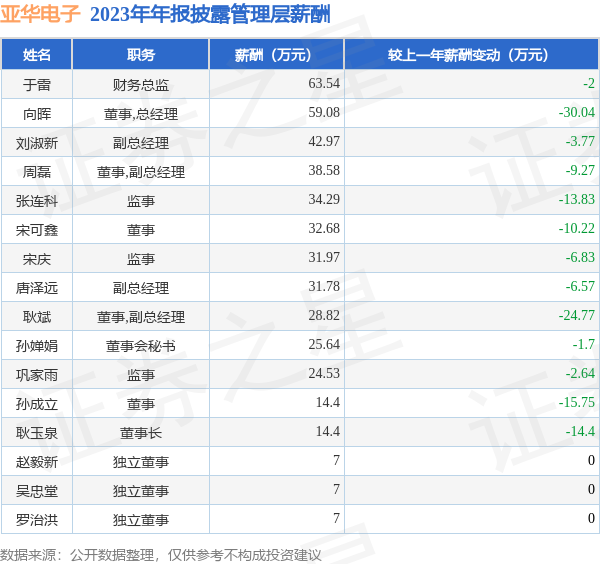Click the change value -1.7
The width and height of the screenshot is (600, 564).
point(584,345)
